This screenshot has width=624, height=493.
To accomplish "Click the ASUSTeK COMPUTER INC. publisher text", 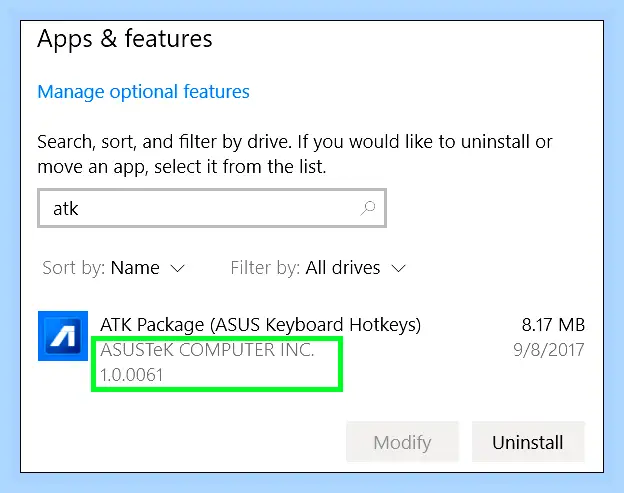I will pos(207,350).
